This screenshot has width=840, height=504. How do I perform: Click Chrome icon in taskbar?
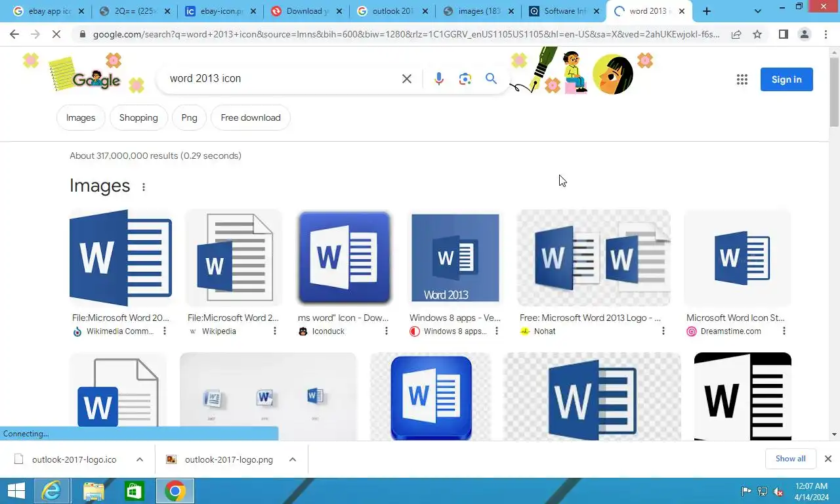175,491
